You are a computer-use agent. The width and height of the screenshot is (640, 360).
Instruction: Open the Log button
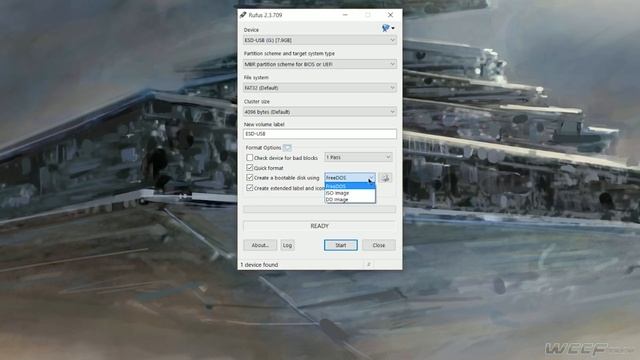tap(287, 245)
